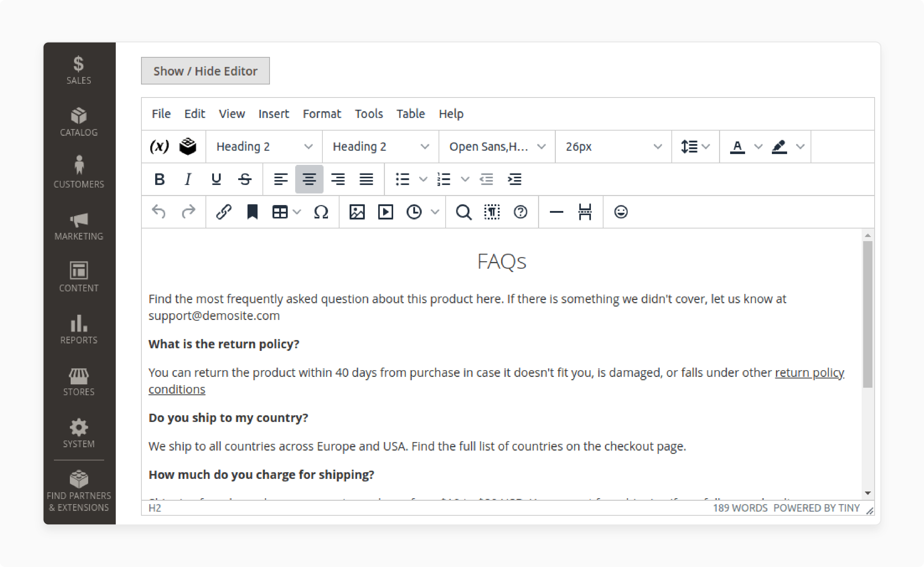Insert a link with the chain icon

pyautogui.click(x=224, y=212)
